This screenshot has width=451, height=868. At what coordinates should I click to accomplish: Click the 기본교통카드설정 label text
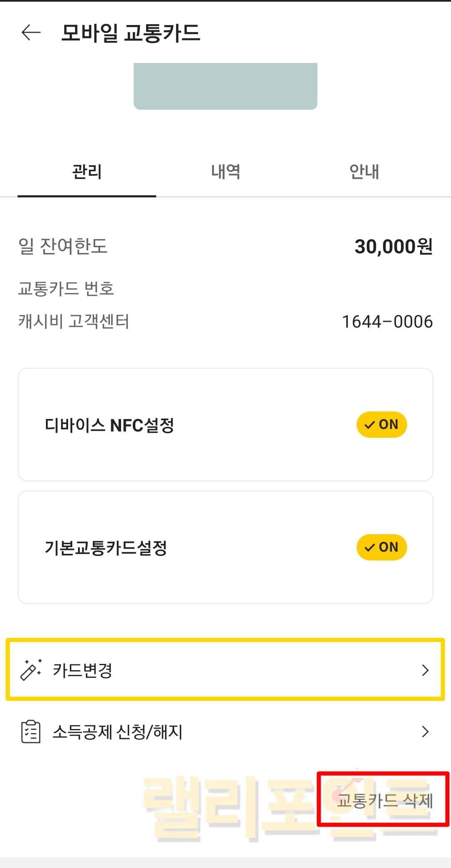106,548
